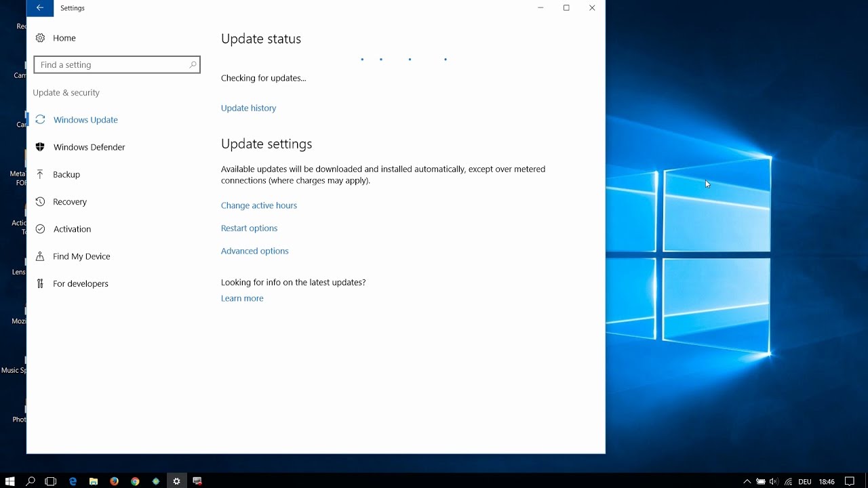Open the volume control in the tray
The height and width of the screenshot is (488, 868).
(x=774, y=482)
